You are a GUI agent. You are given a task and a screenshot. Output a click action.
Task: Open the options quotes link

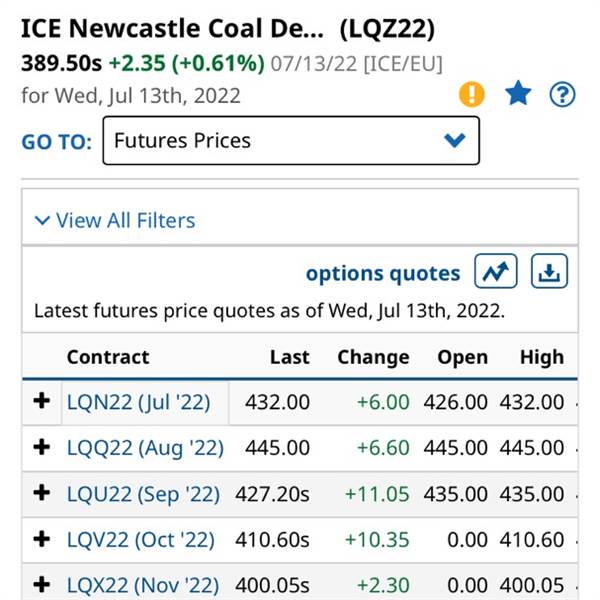click(383, 273)
